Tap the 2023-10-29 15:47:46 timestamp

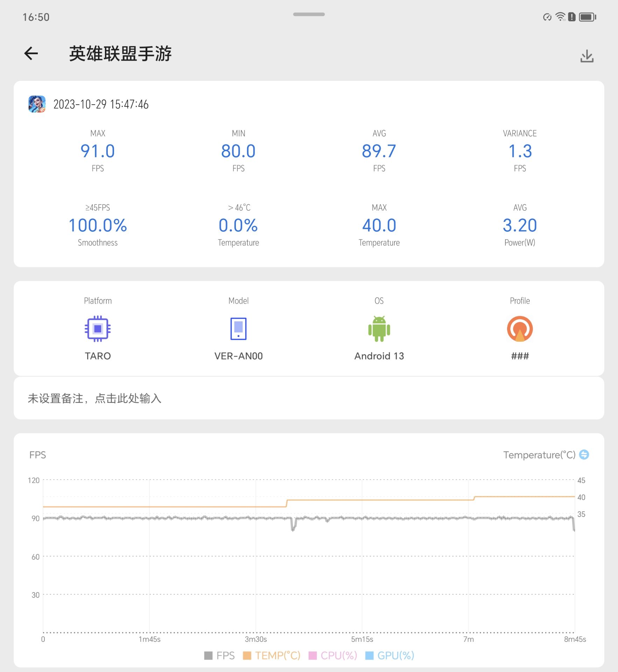point(101,104)
